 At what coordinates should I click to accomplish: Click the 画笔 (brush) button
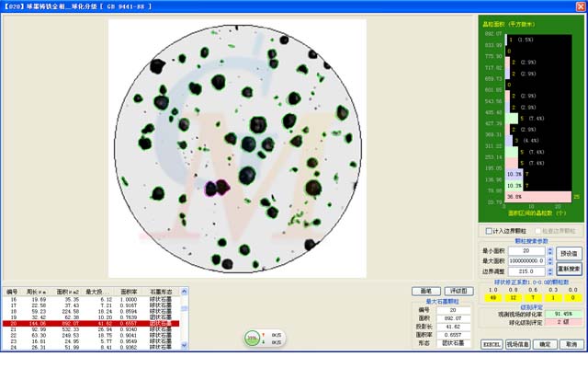[x=424, y=291]
